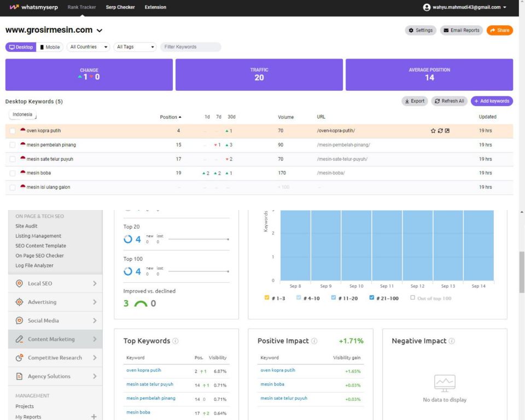Open the Serp Checker tab
Image resolution: width=525 pixels, height=420 pixels.
coord(120,7)
